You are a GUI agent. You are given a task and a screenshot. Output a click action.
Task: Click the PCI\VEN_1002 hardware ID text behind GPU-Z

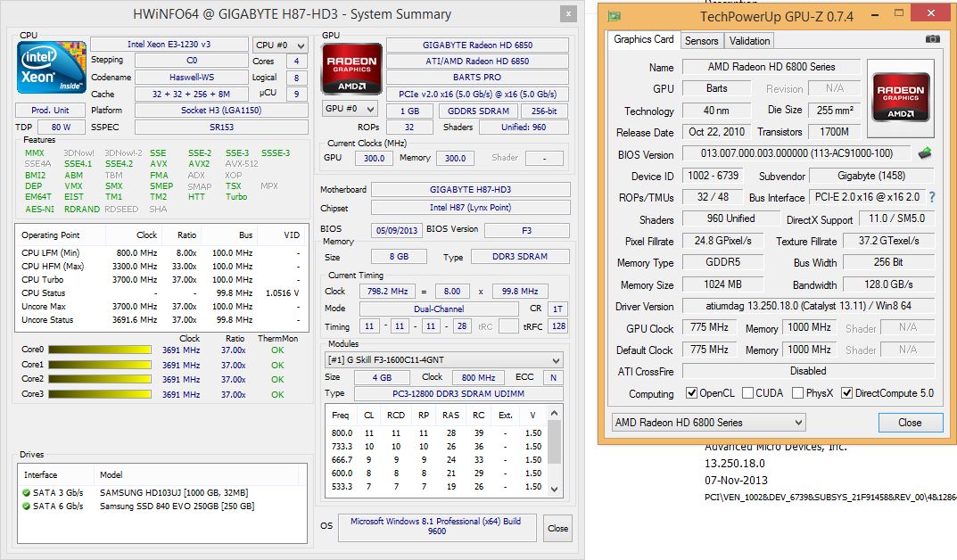pos(830,498)
